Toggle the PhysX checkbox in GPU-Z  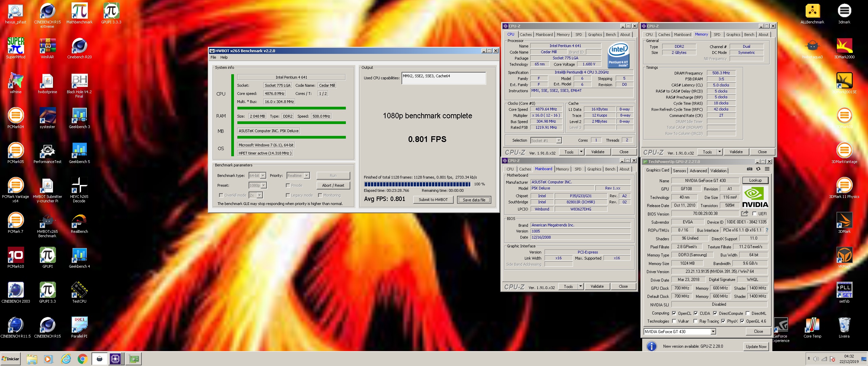pos(723,321)
